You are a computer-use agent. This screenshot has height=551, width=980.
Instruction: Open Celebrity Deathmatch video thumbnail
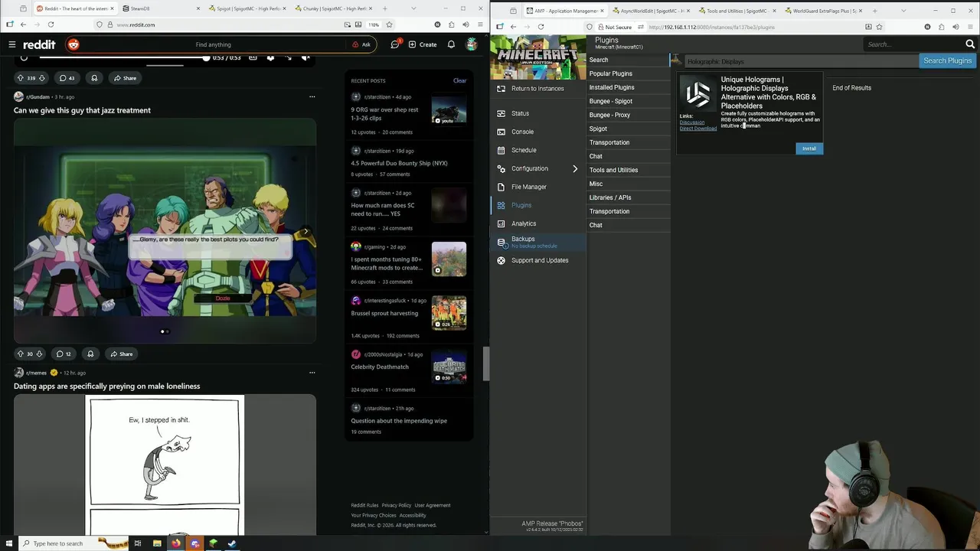click(x=449, y=367)
